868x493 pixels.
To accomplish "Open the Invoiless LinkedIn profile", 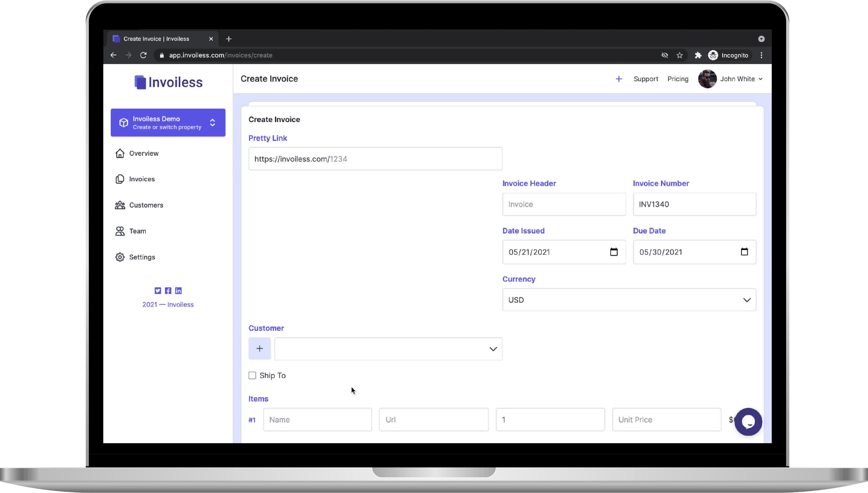I will [x=178, y=290].
